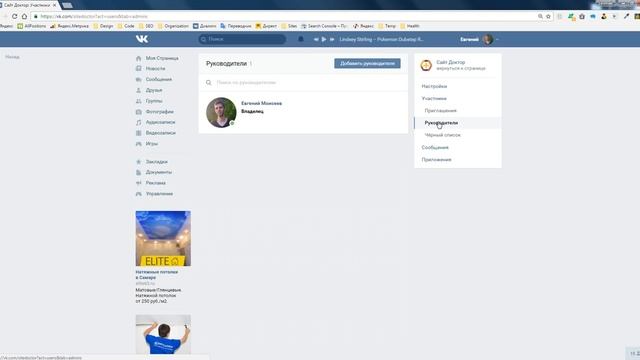Click the Назад link at the page left
The height and width of the screenshot is (360, 640).
click(x=12, y=57)
